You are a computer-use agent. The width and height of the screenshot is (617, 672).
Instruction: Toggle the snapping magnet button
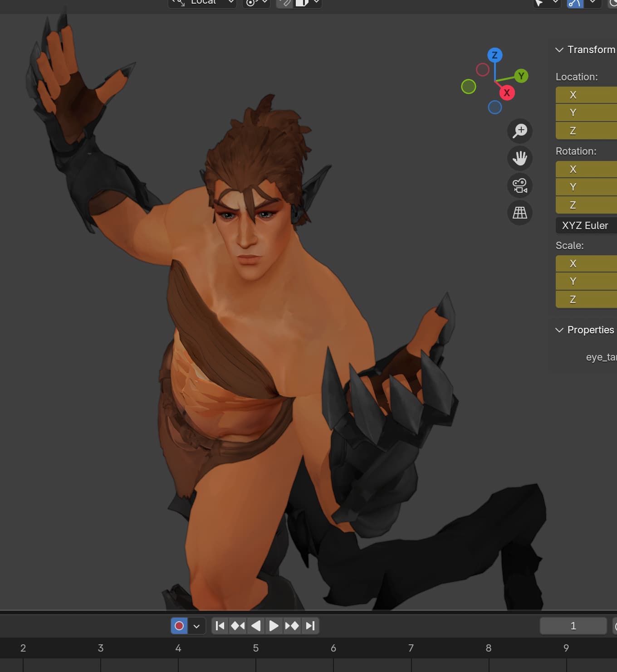click(285, 3)
